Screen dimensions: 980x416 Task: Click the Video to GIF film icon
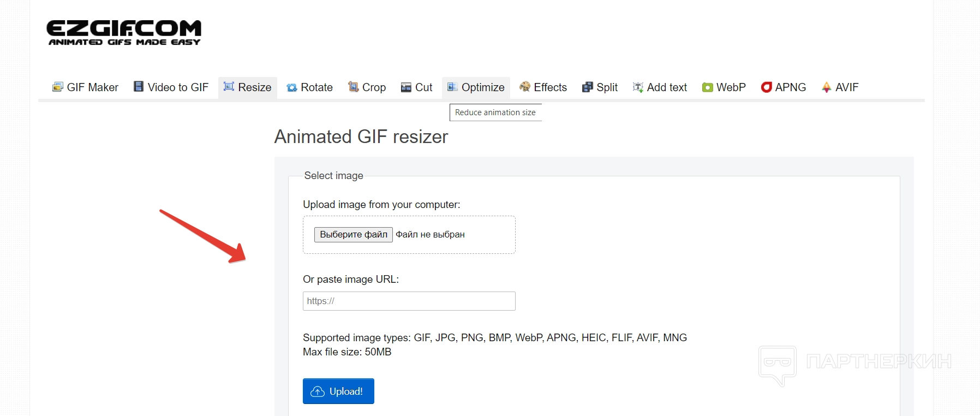(139, 87)
